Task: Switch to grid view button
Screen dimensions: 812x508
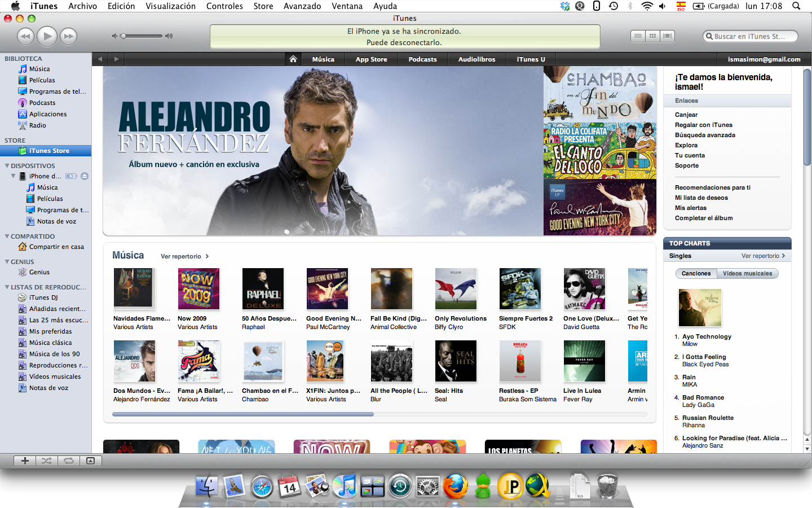Action: click(652, 36)
